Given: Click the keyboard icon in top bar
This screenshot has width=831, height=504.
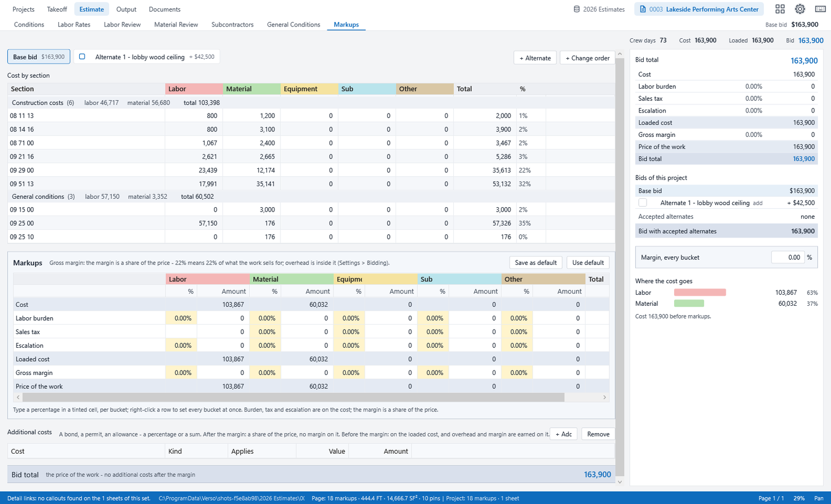Looking at the screenshot, I should (820, 9).
